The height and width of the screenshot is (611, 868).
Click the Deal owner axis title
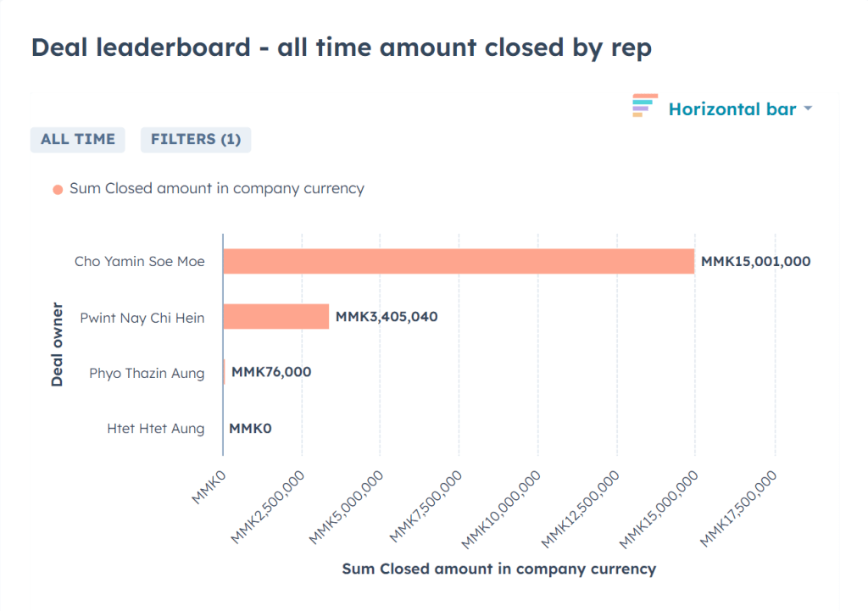57,344
